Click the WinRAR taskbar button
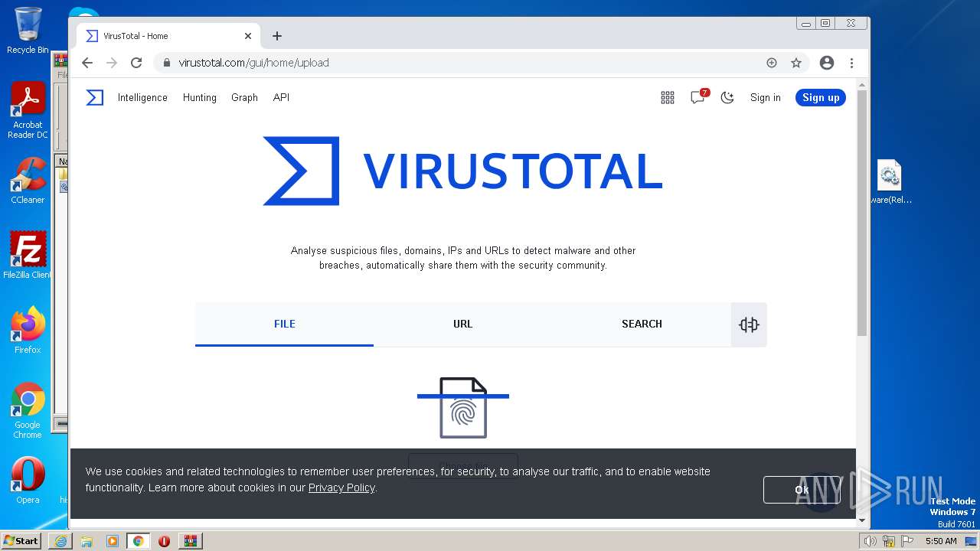The width and height of the screenshot is (980, 551). coord(191,541)
